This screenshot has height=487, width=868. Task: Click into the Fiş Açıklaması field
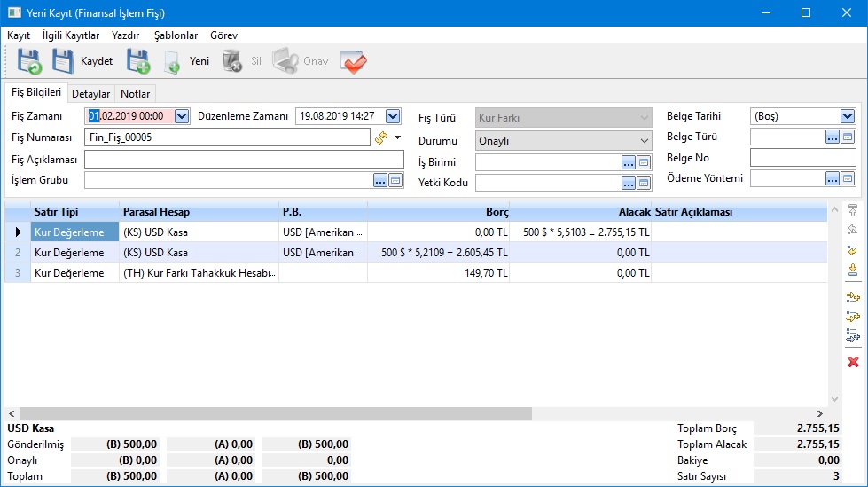tap(244, 160)
